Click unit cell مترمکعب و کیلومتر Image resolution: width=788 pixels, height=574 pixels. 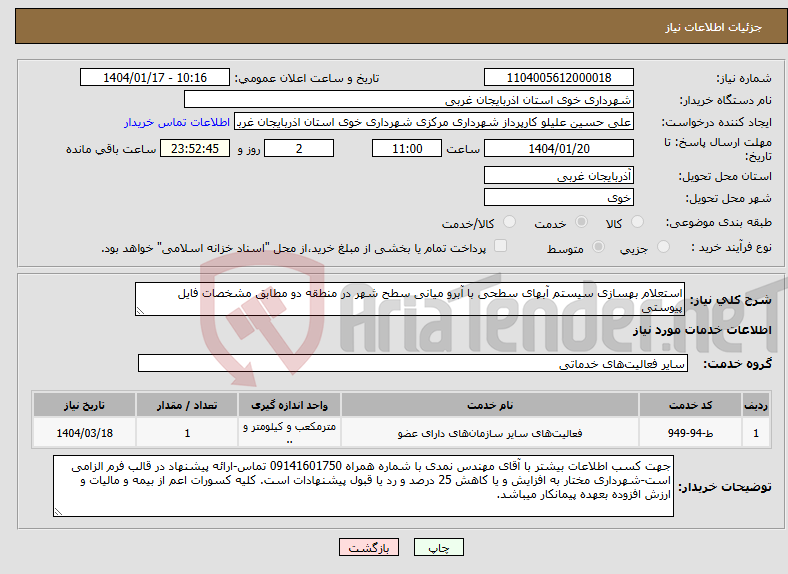click(289, 432)
